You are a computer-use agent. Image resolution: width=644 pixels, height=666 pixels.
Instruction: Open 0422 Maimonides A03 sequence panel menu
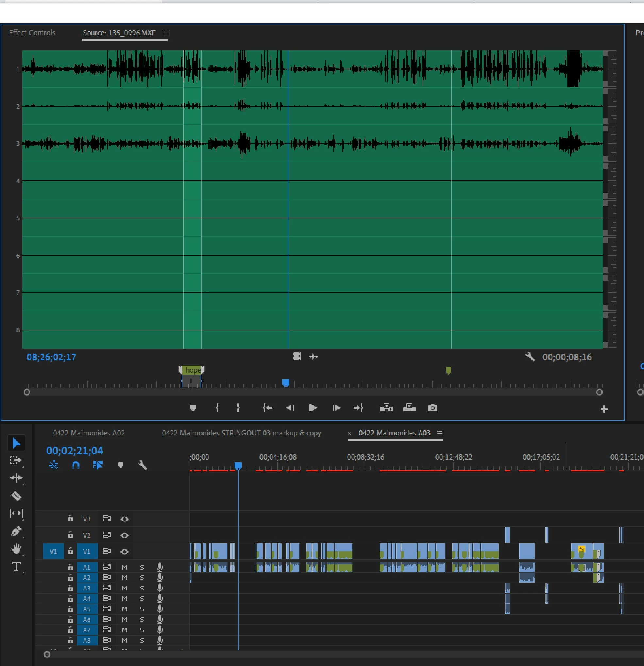(x=439, y=433)
